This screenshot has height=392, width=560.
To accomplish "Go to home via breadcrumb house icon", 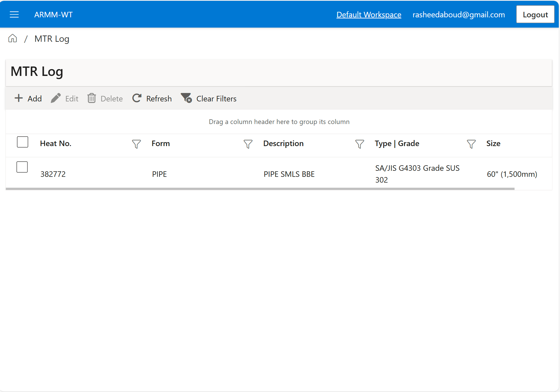I will coord(13,39).
